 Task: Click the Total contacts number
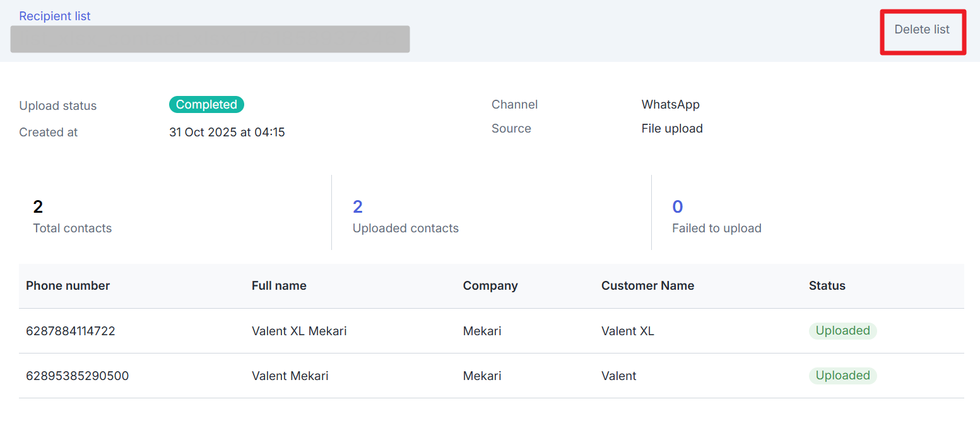(38, 207)
